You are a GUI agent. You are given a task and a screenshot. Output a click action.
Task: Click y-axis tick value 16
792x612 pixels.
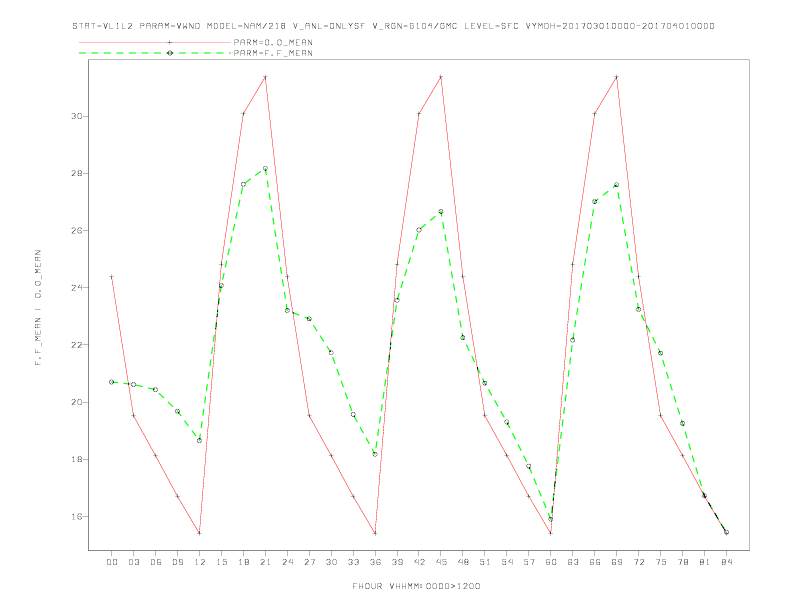tap(76, 517)
